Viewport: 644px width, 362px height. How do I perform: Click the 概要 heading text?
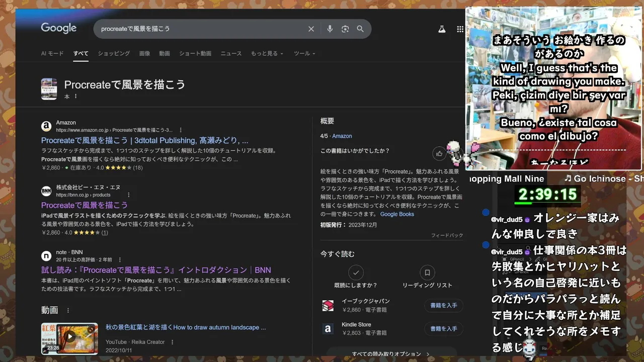pos(327,121)
